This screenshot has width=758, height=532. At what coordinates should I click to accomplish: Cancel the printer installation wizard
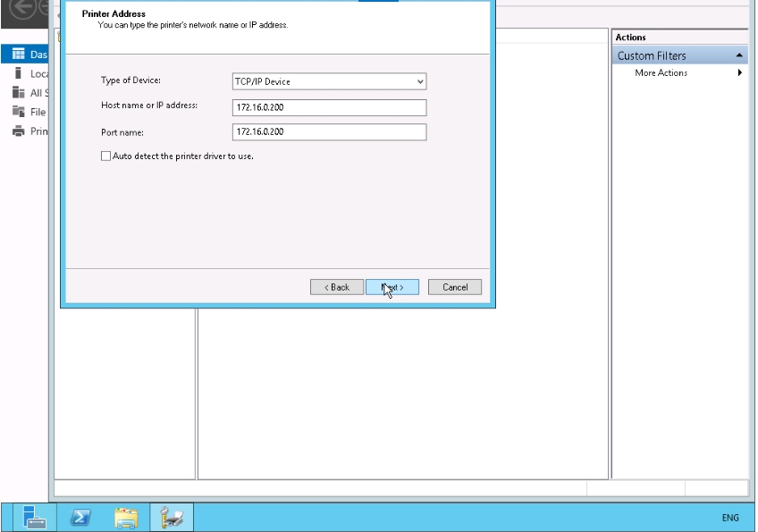coord(455,287)
